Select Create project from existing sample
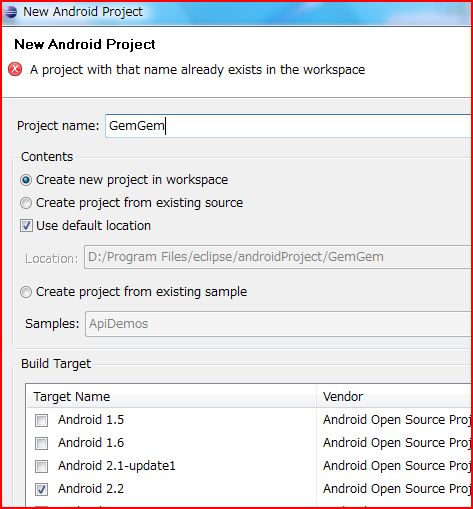 [26, 292]
